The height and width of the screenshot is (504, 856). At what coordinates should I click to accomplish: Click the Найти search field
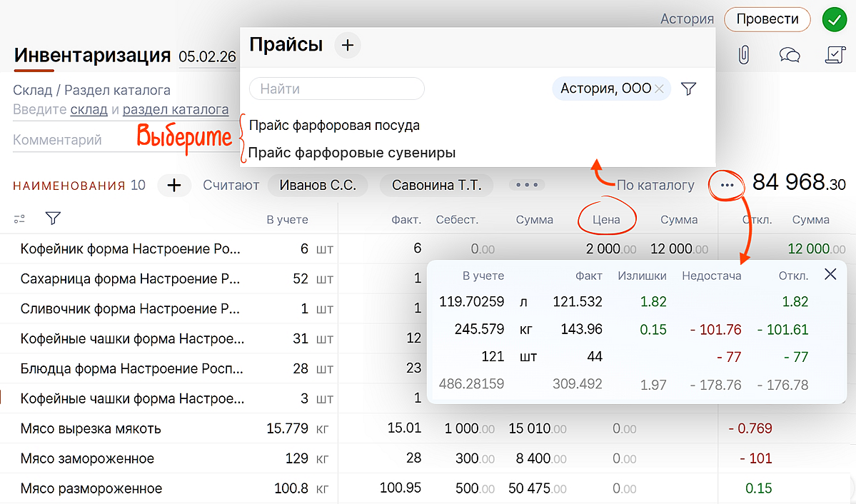click(337, 89)
